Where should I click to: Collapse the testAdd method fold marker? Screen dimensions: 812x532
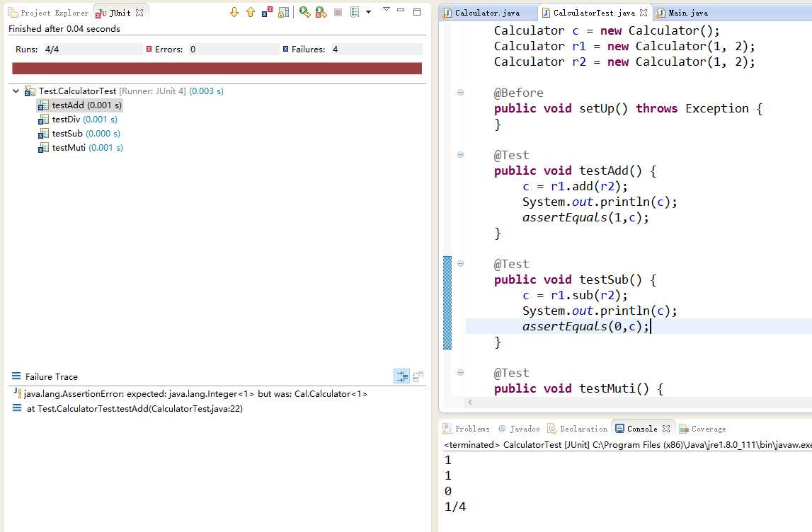click(460, 155)
